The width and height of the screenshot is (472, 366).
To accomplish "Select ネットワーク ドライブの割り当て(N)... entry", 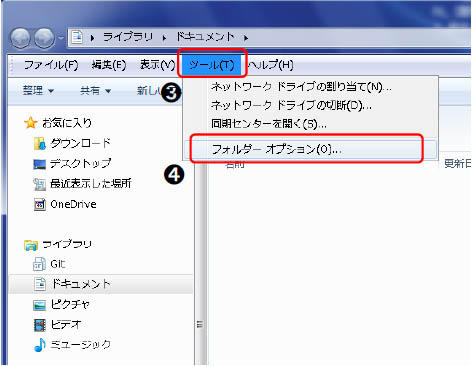I will click(301, 87).
